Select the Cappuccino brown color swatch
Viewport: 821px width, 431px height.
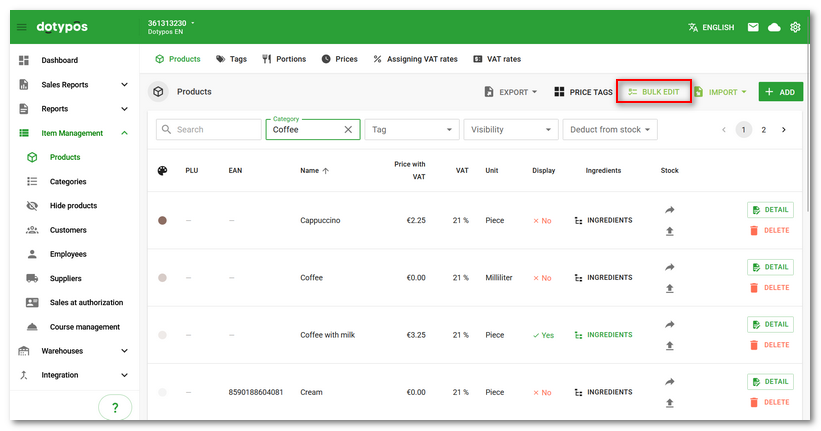coord(162,220)
